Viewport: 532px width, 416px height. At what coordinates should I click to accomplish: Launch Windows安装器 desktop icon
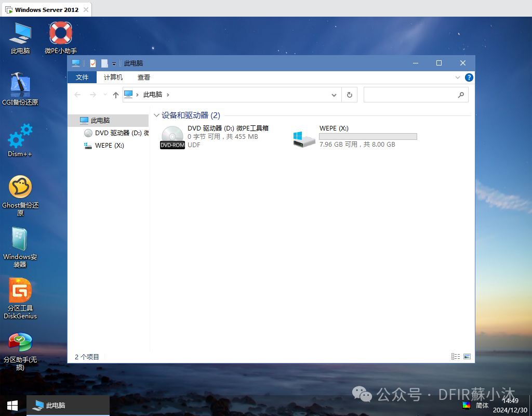click(x=20, y=248)
